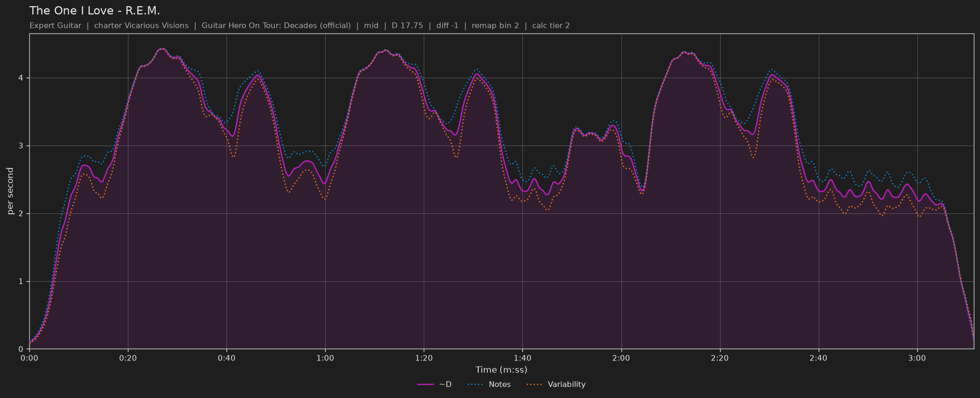This screenshot has width=980, height=398.
Task: Click the '~D' legend entry
Action: click(x=435, y=384)
